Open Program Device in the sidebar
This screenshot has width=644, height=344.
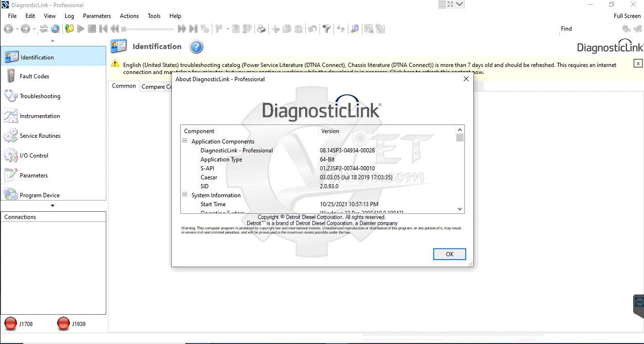(53, 194)
